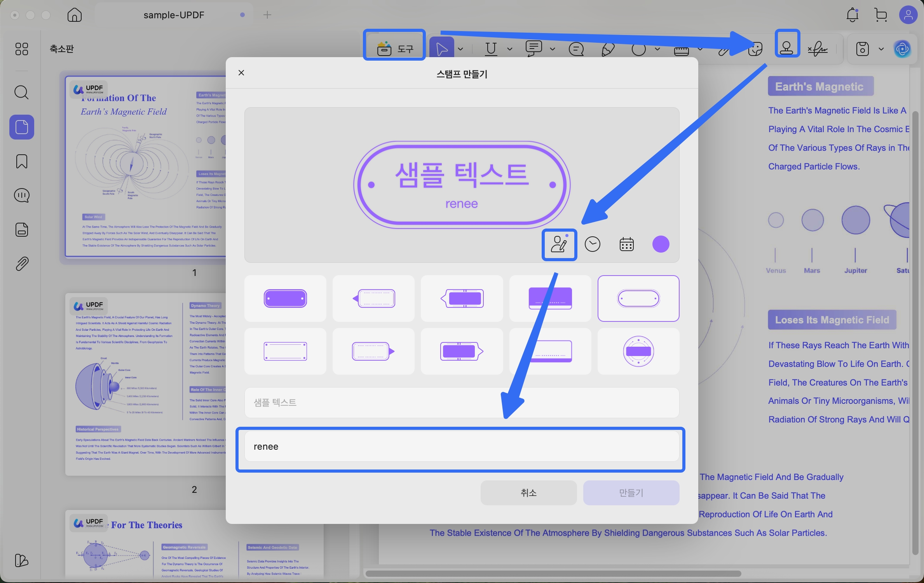Image resolution: width=924 pixels, height=583 pixels.
Task: Select the Pencil drawing tool
Action: coord(608,49)
